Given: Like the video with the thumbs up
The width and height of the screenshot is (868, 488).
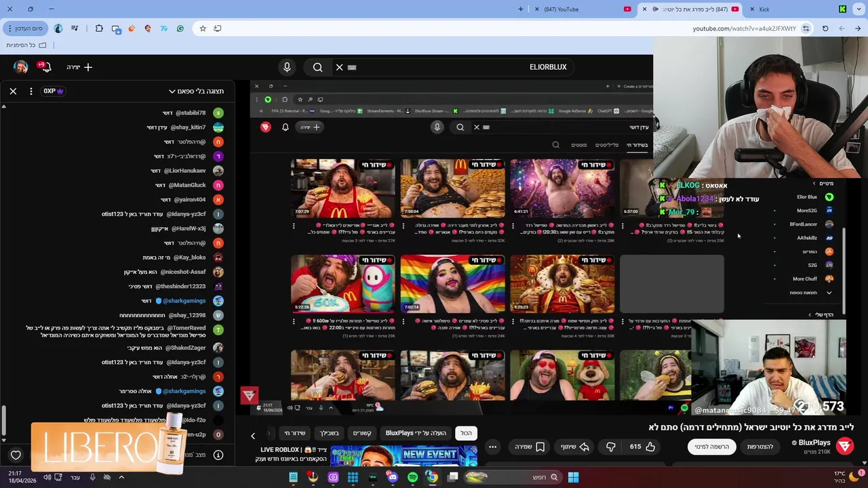Looking at the screenshot, I should tap(642, 447).
